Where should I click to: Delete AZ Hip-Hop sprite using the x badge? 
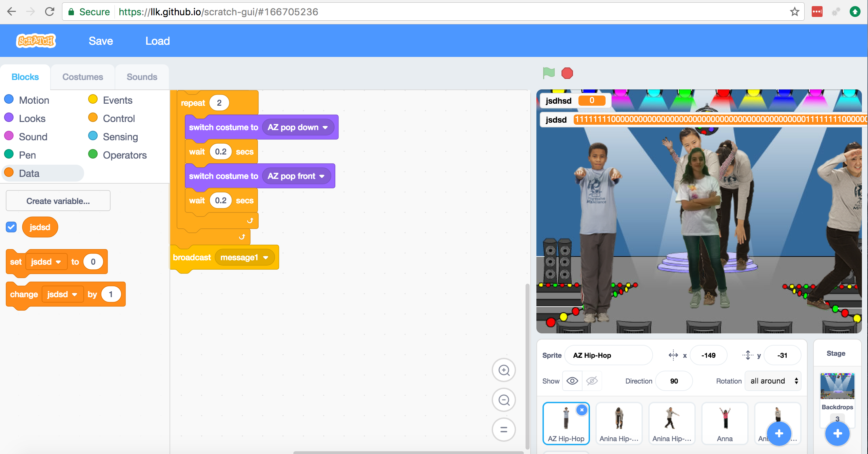(x=582, y=410)
